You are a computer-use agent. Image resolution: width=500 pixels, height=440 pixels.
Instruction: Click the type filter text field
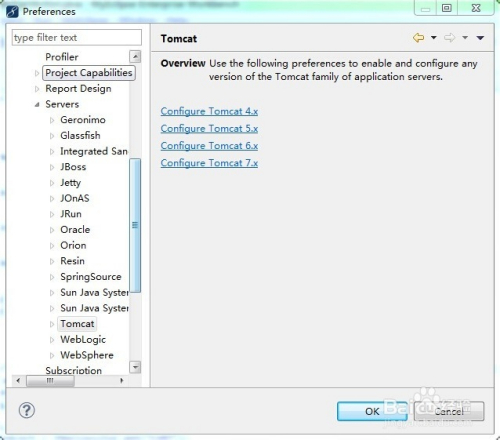[77, 37]
